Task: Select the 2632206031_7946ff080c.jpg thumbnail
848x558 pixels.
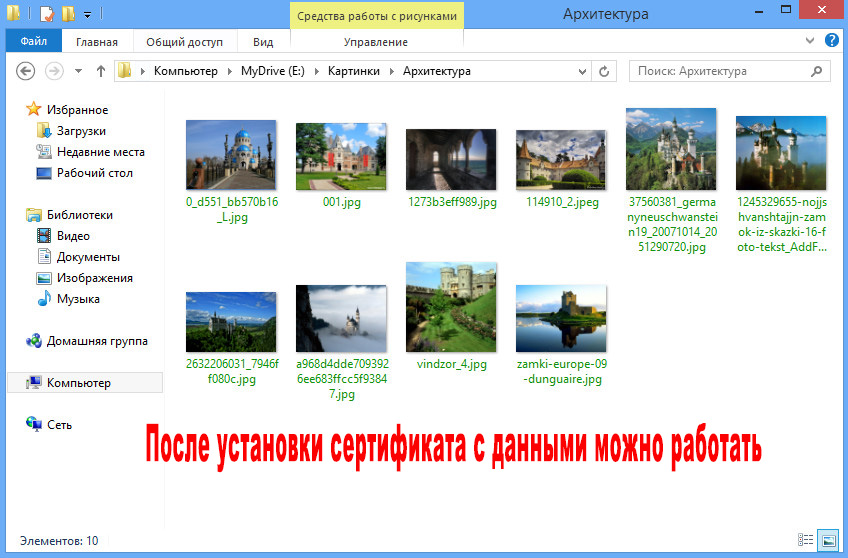Action: coord(231,322)
